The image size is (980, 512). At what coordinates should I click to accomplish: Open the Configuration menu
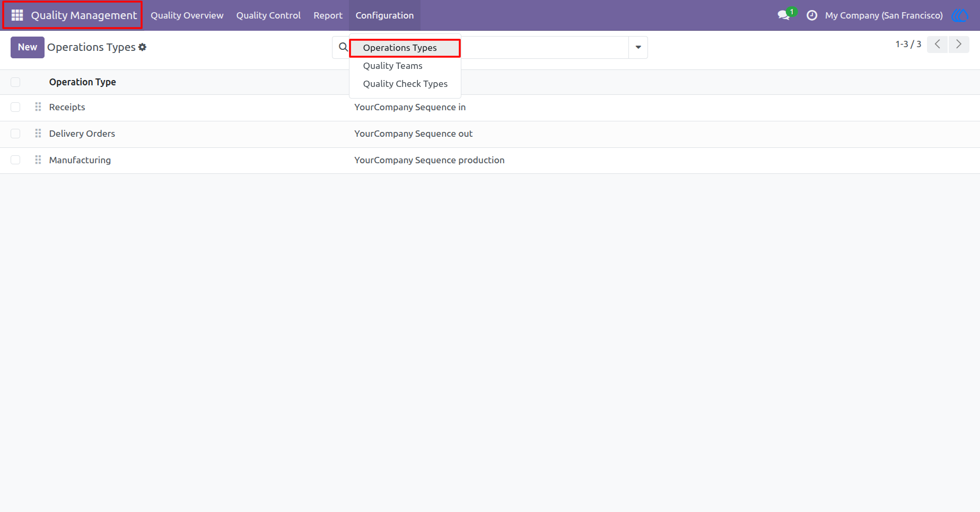pos(384,15)
